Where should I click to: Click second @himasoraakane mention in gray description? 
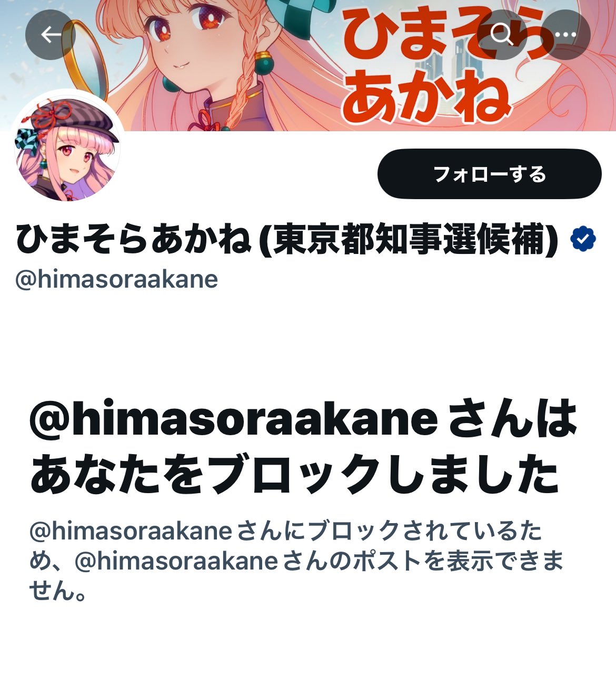176,561
